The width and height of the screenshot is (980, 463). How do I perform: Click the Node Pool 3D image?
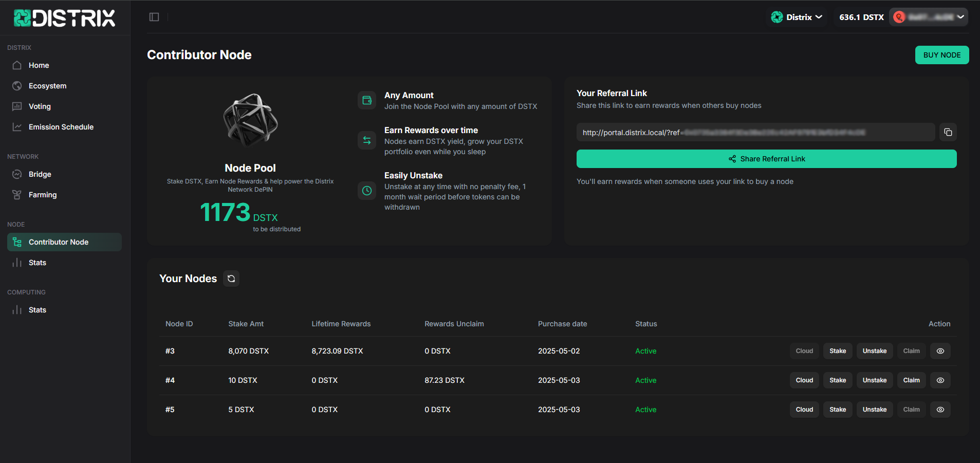point(250,121)
